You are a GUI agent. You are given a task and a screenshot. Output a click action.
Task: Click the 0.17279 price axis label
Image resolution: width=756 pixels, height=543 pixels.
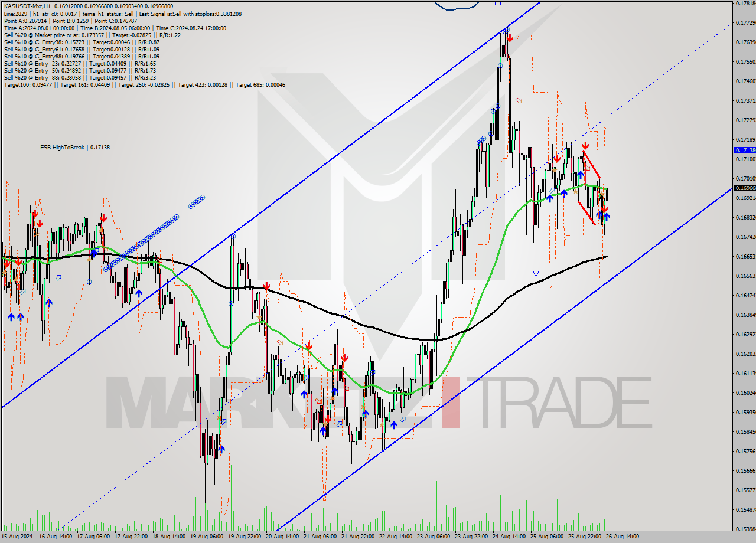pos(746,120)
